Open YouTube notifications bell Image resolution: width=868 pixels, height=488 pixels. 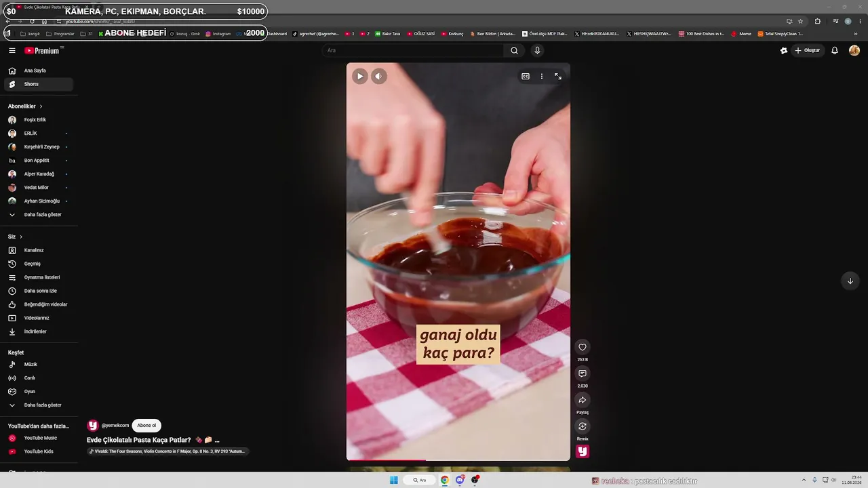[835, 50]
